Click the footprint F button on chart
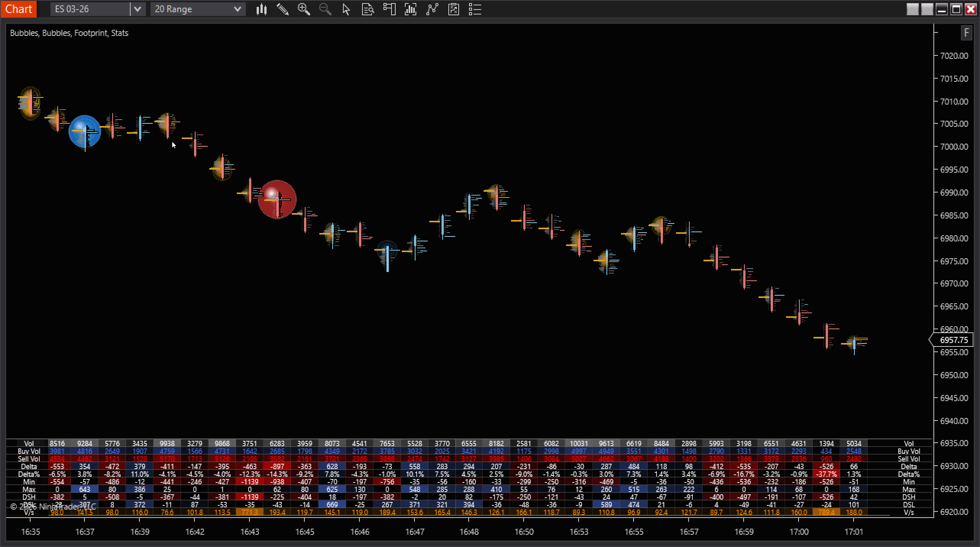Viewport: 980px width, 547px height. (x=966, y=33)
